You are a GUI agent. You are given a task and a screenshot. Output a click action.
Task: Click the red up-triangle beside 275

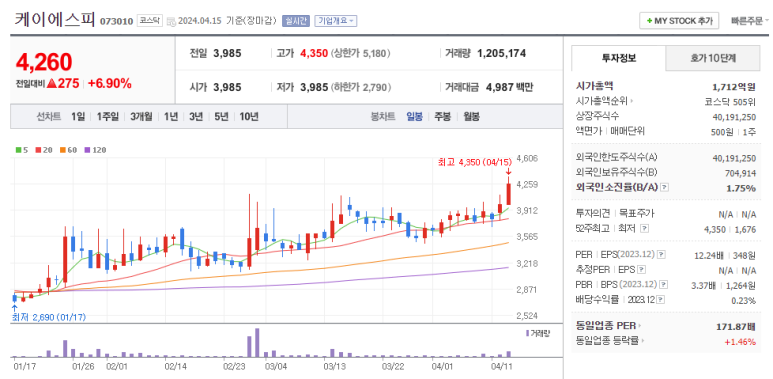click(52, 83)
